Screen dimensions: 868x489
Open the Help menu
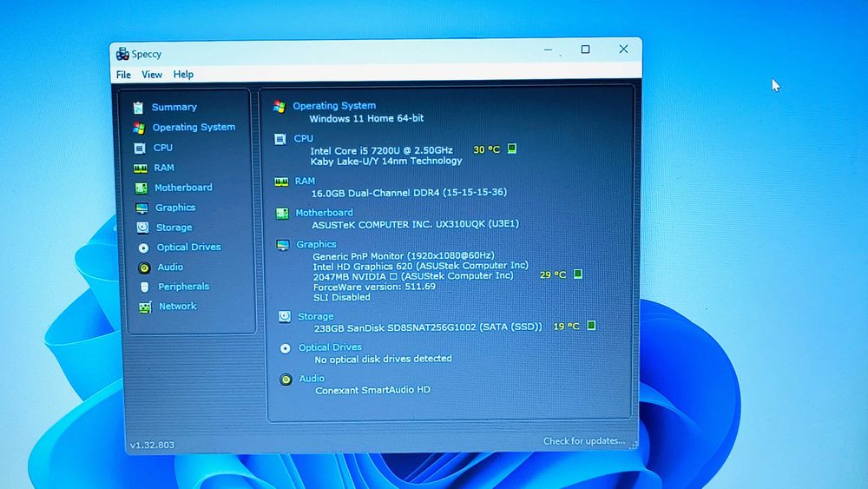183,74
